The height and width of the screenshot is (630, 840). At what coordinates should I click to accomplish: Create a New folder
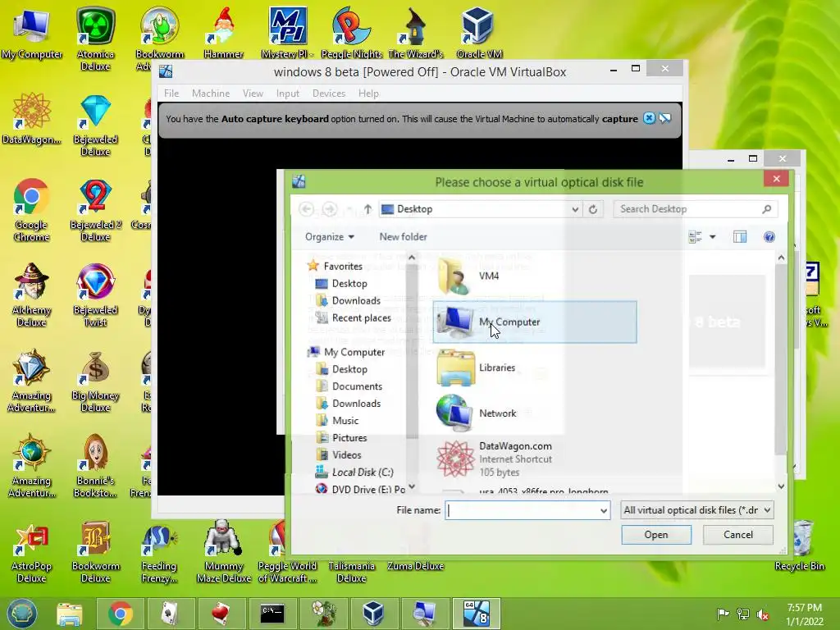pyautogui.click(x=403, y=237)
